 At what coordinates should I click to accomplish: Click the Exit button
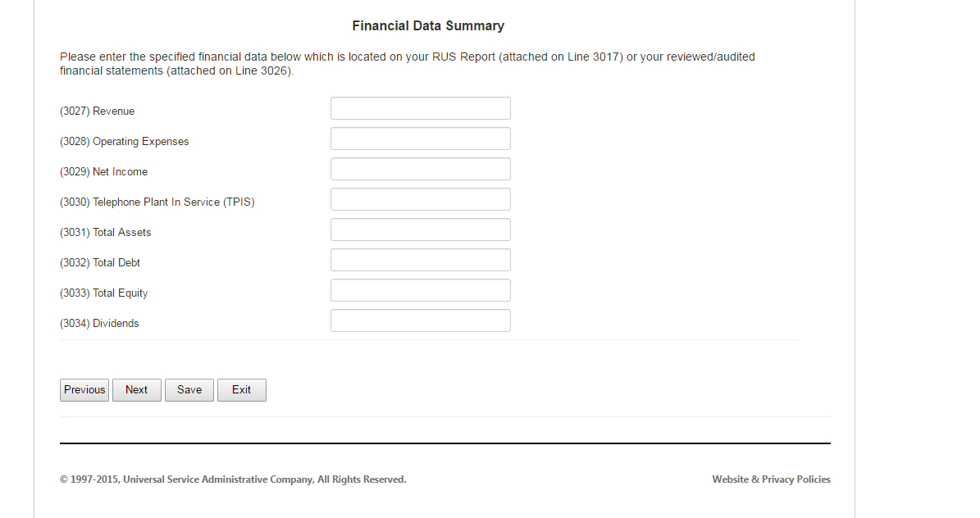242,390
